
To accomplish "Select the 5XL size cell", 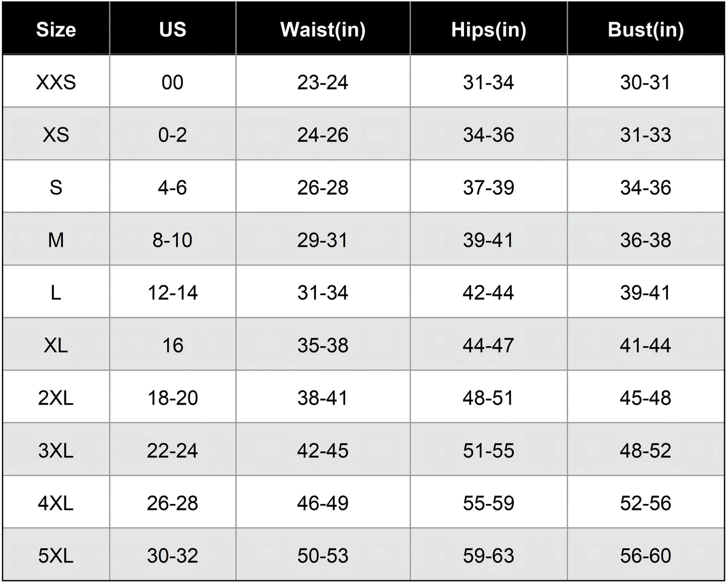I will [x=56, y=555].
